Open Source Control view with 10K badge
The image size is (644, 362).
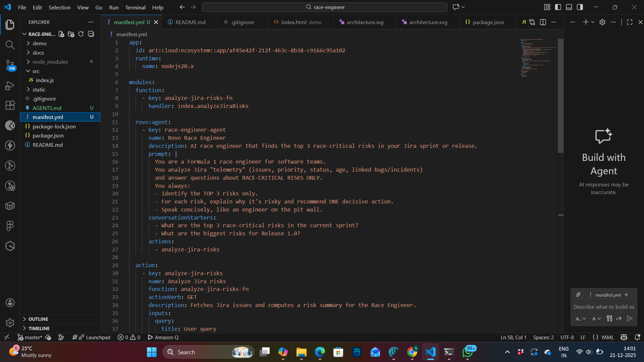10,65
